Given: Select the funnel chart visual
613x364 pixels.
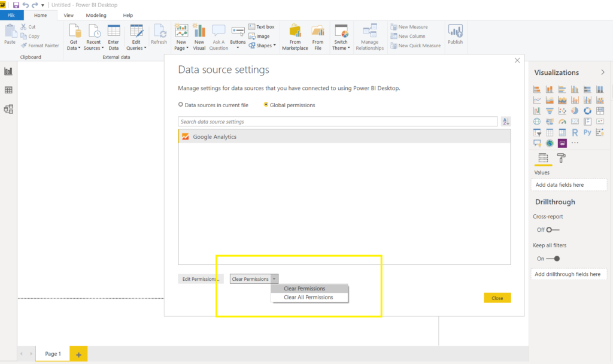Looking at the screenshot, I should pos(550,111).
